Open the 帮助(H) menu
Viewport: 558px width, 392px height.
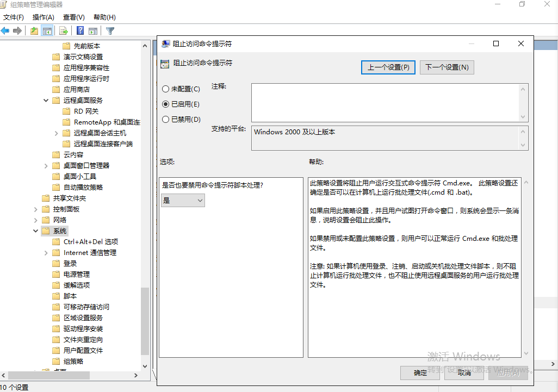coord(104,17)
